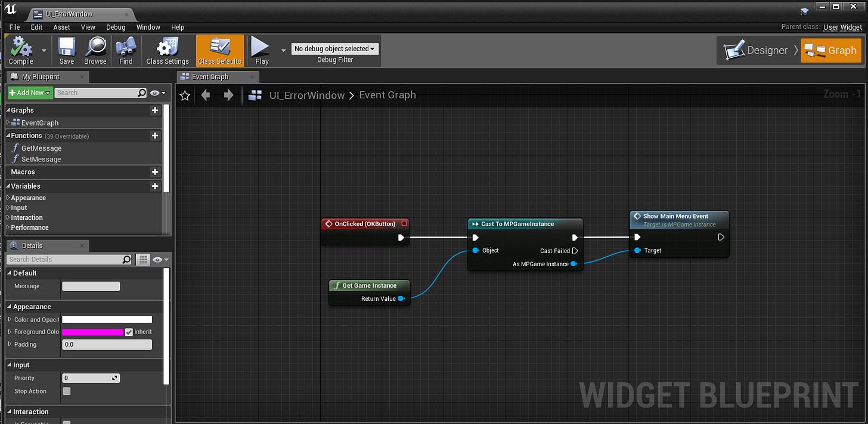Add new function with Functions plus icon
This screenshot has width=868, height=424.
coord(155,136)
